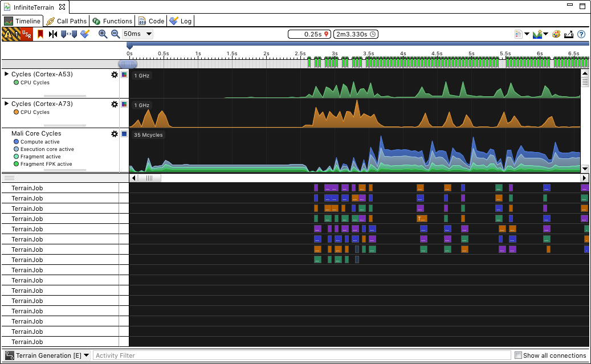Click the chart scrollbar down arrow
591x364 pixels.
pyautogui.click(x=585, y=169)
